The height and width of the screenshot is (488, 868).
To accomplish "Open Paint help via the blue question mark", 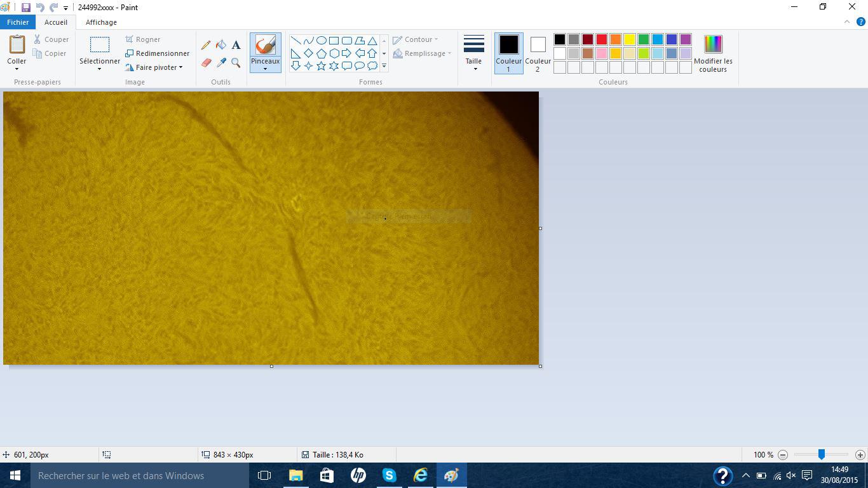I will [x=862, y=22].
